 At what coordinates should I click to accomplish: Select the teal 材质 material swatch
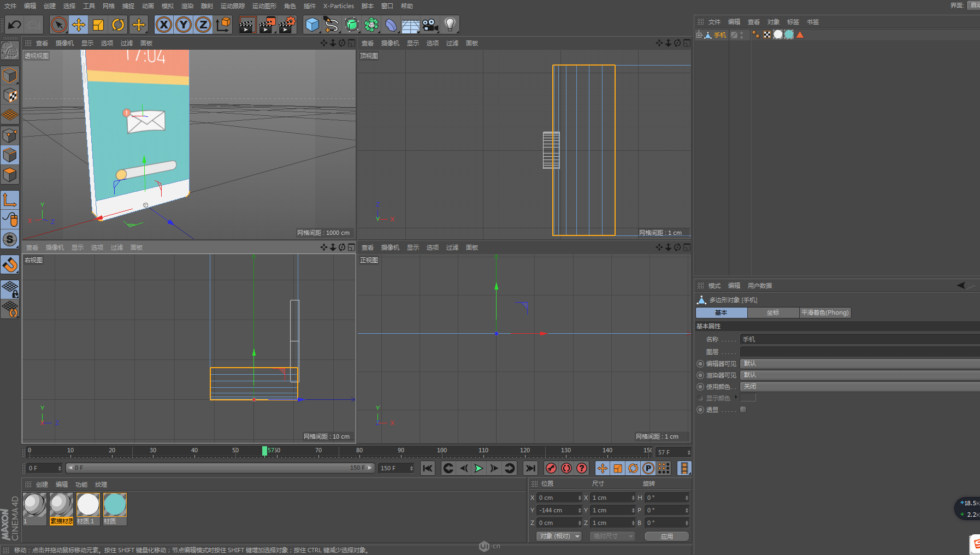[115, 505]
